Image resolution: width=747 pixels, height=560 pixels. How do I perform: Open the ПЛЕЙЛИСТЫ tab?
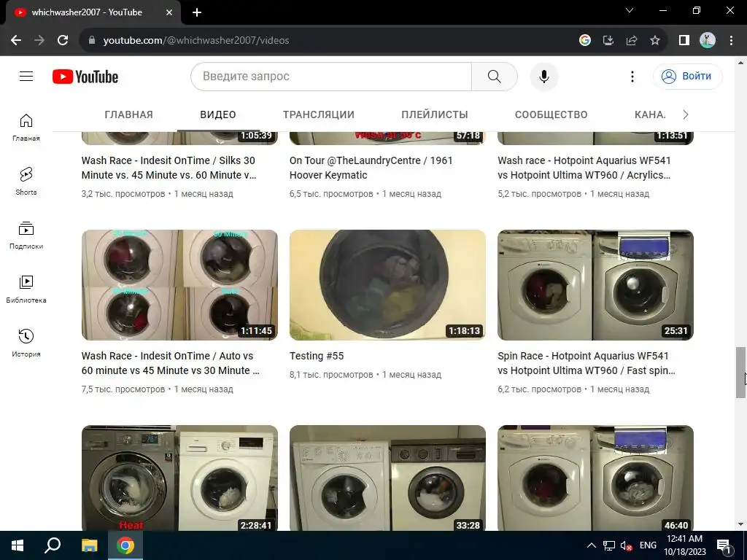(435, 114)
